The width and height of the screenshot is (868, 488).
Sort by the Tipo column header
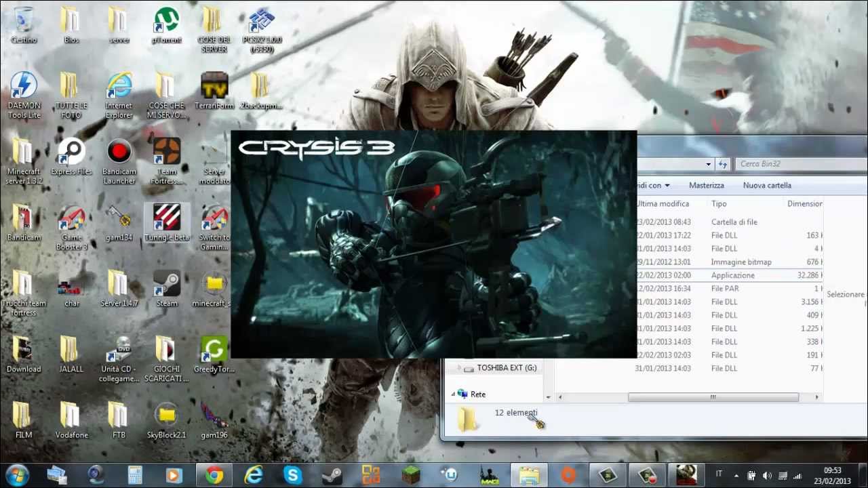[x=719, y=203]
